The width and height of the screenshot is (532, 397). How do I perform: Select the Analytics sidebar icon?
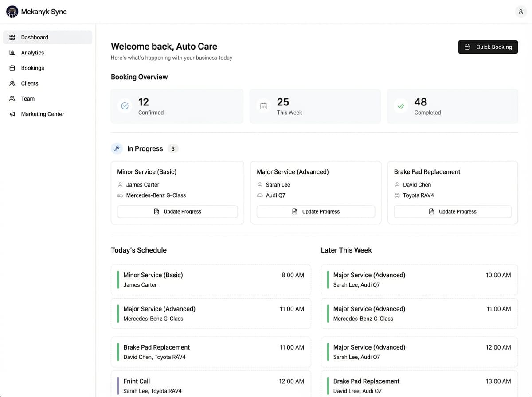point(13,52)
